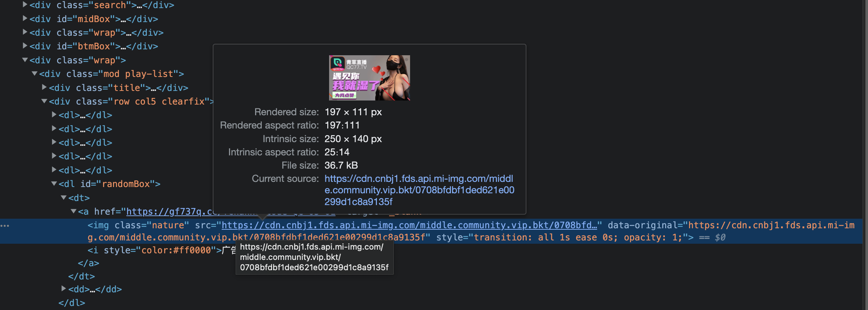Expand the second dl element
The width and height of the screenshot is (868, 310).
tap(54, 128)
